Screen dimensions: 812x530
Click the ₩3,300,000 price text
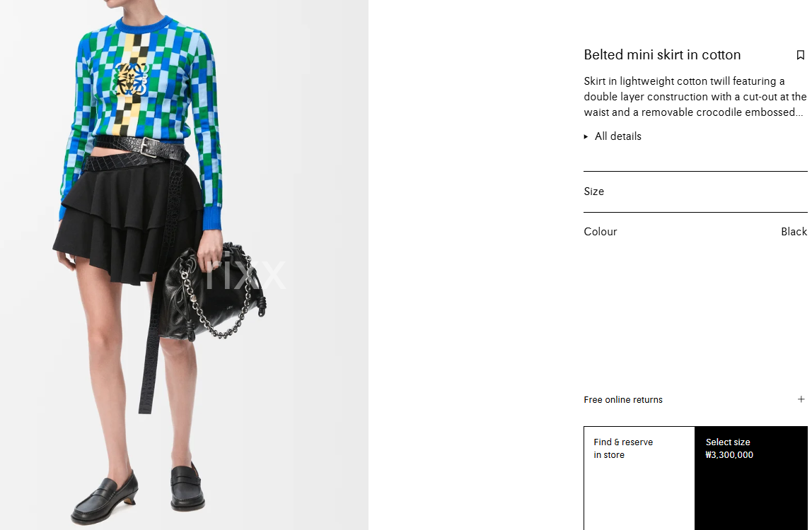point(729,455)
